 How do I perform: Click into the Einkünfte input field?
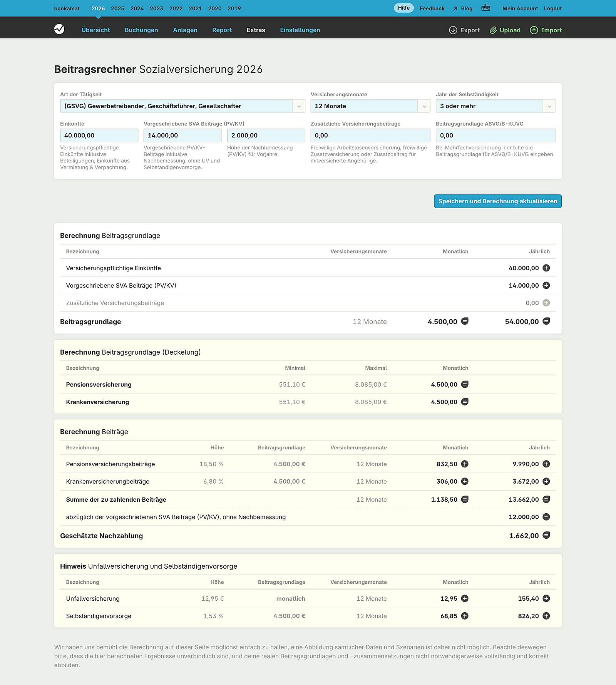click(99, 136)
